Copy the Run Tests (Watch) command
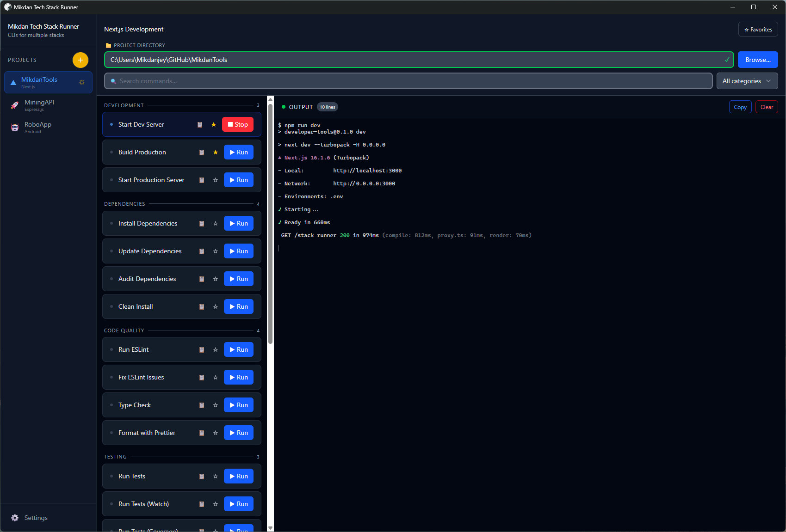 coord(202,504)
